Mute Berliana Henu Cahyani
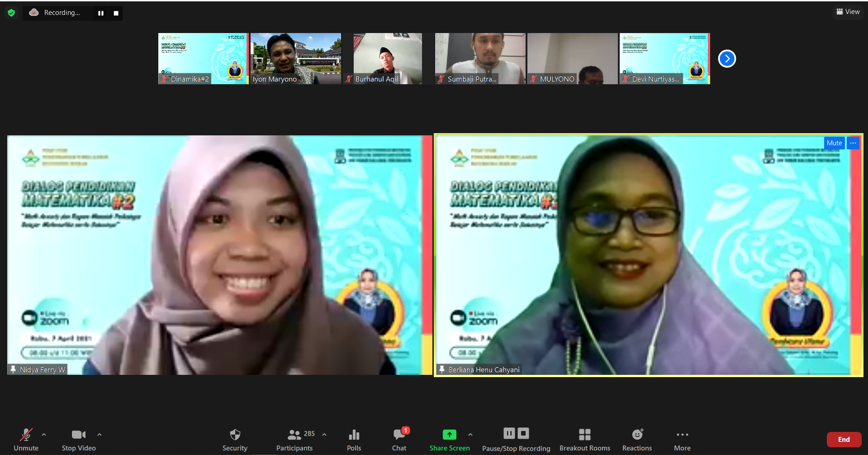The width and height of the screenshot is (868, 455). tap(834, 143)
